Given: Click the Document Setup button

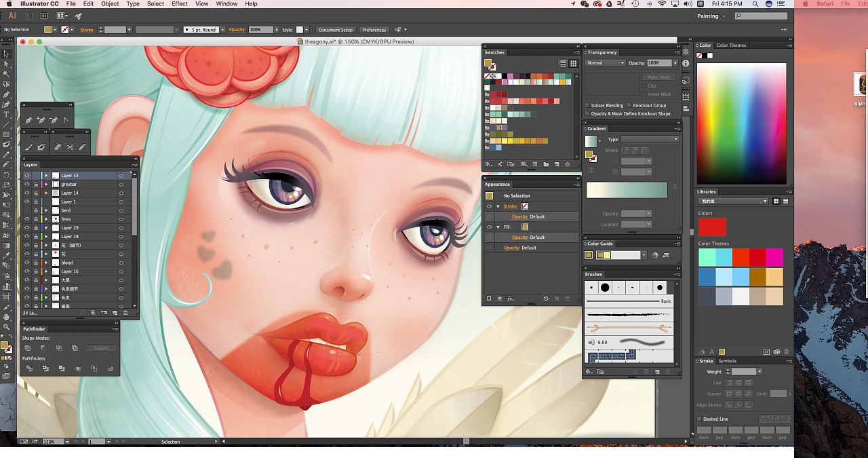Looking at the screenshot, I should point(336,30).
